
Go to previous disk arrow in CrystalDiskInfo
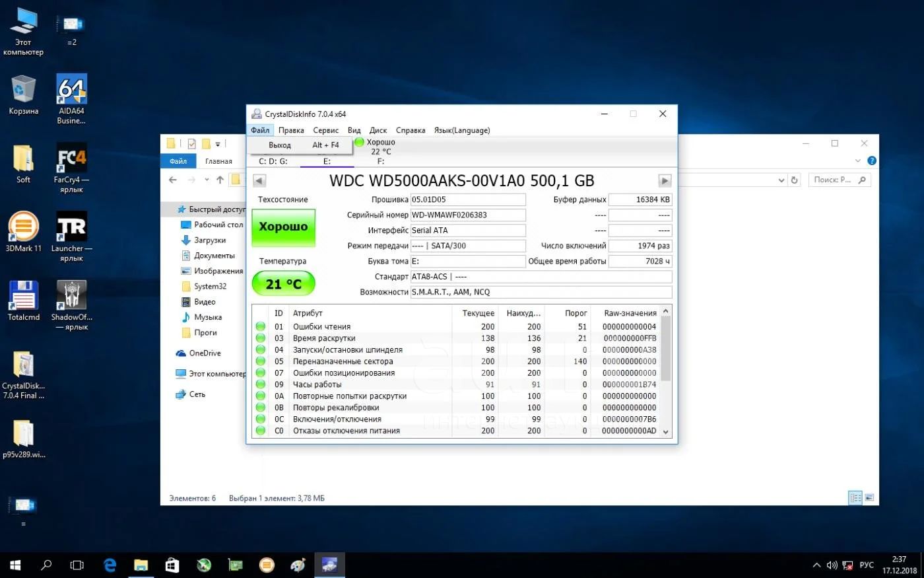(259, 180)
